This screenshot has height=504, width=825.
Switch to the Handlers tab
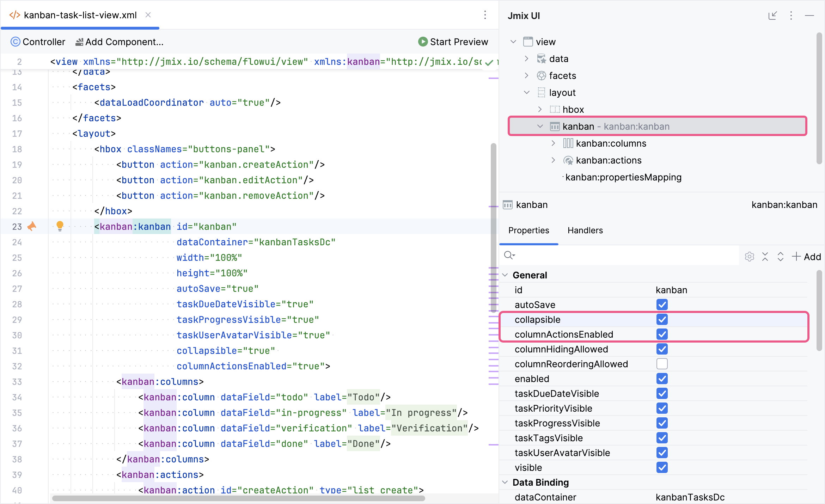pos(585,231)
